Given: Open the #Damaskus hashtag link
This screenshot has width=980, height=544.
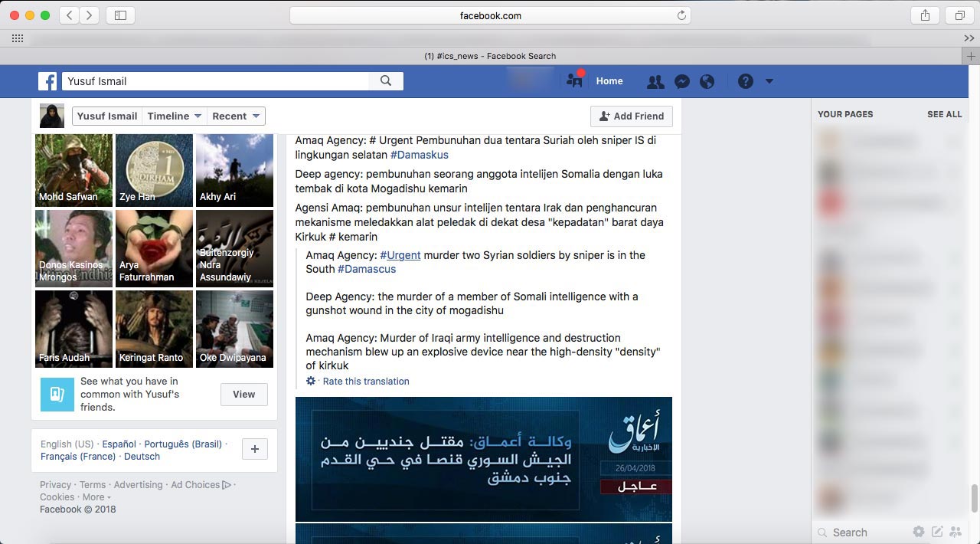Looking at the screenshot, I should coord(419,155).
